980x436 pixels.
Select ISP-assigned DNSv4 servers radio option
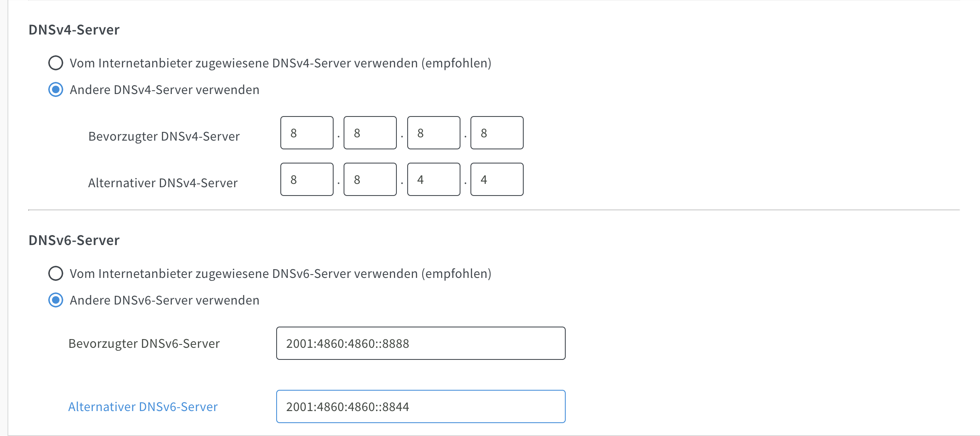click(56, 63)
